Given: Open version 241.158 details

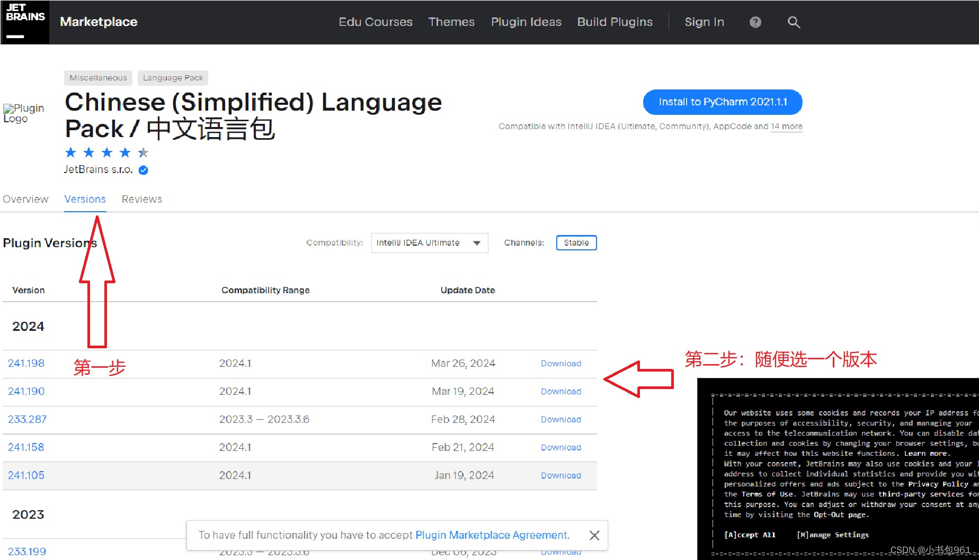Looking at the screenshot, I should pos(26,448).
